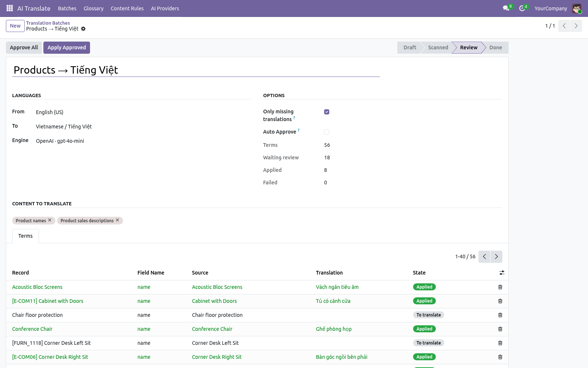Click the translation 'Vách ngăn tiêu âm'
The height and width of the screenshot is (368, 588).
pyautogui.click(x=337, y=287)
